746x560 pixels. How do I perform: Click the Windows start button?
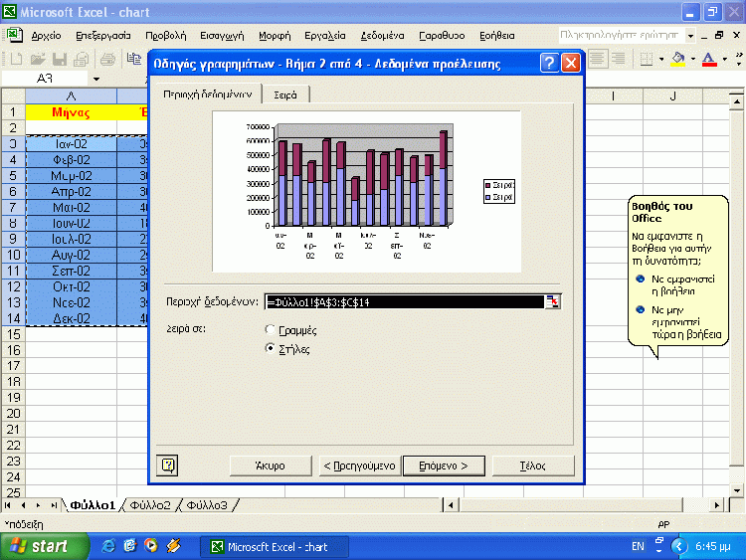[x=44, y=546]
